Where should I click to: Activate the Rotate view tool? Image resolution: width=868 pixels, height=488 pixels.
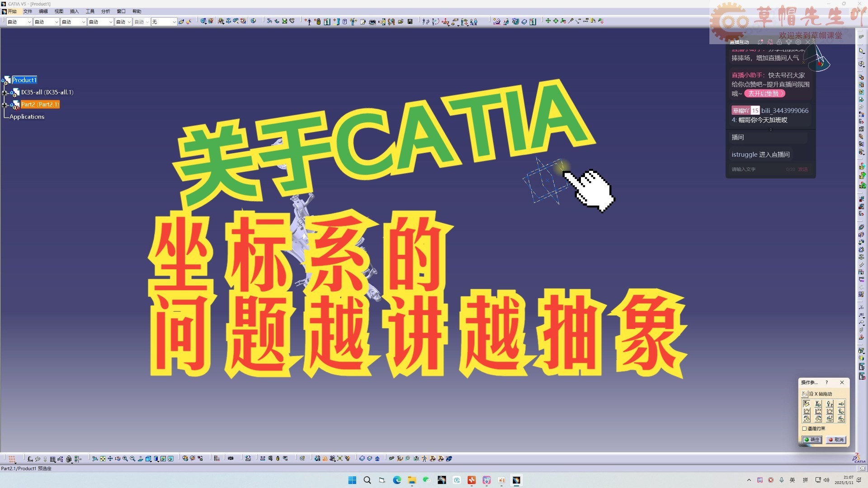pos(118,459)
